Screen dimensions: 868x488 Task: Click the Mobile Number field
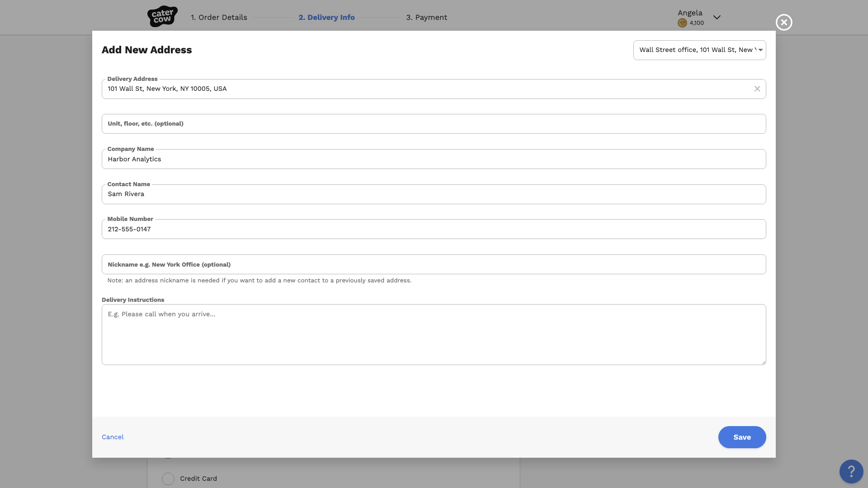point(434,229)
